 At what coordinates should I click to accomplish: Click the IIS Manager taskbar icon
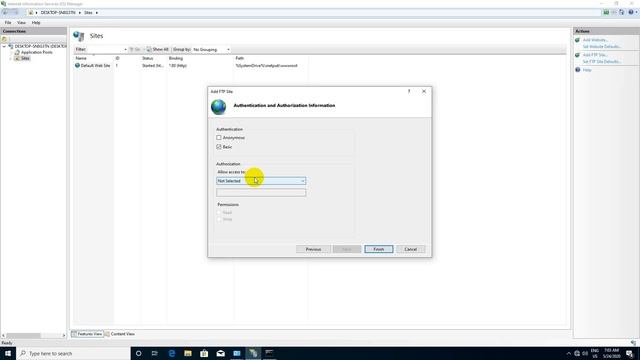pos(253,353)
